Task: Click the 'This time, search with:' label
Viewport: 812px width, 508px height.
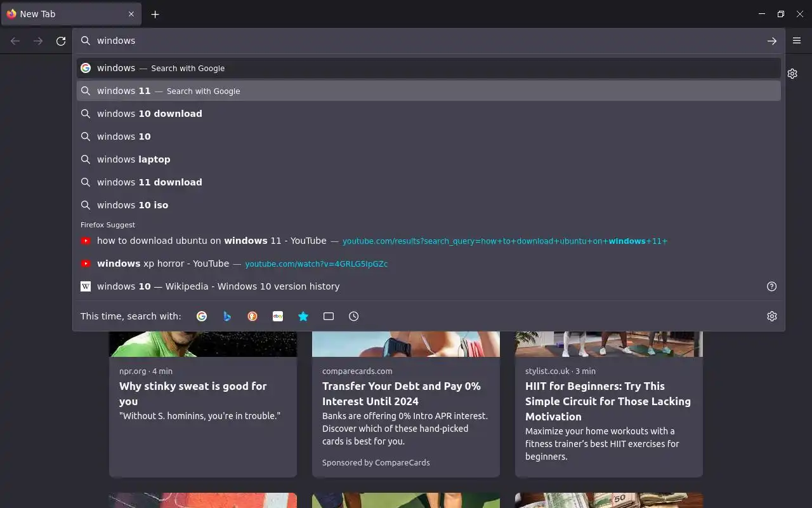Action: pyautogui.click(x=131, y=316)
